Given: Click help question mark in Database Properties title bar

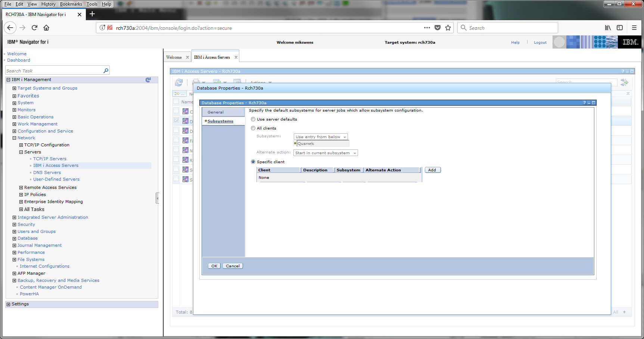Looking at the screenshot, I should pyautogui.click(x=584, y=103).
